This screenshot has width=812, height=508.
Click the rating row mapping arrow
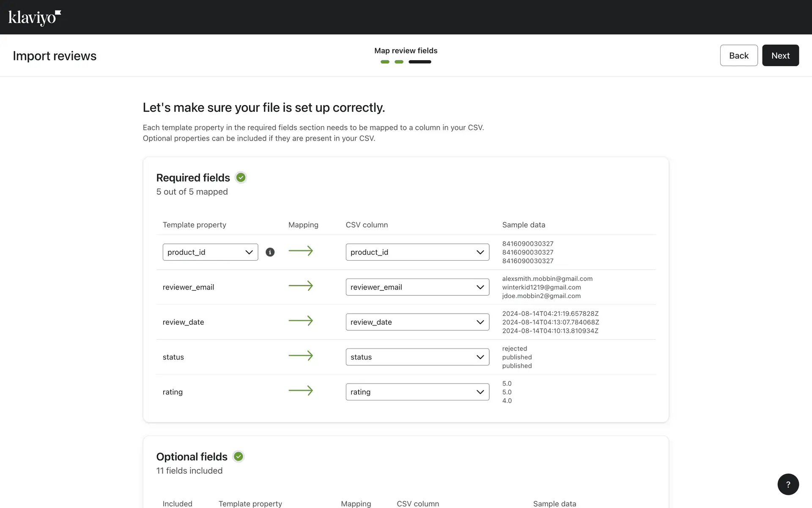coord(301,391)
